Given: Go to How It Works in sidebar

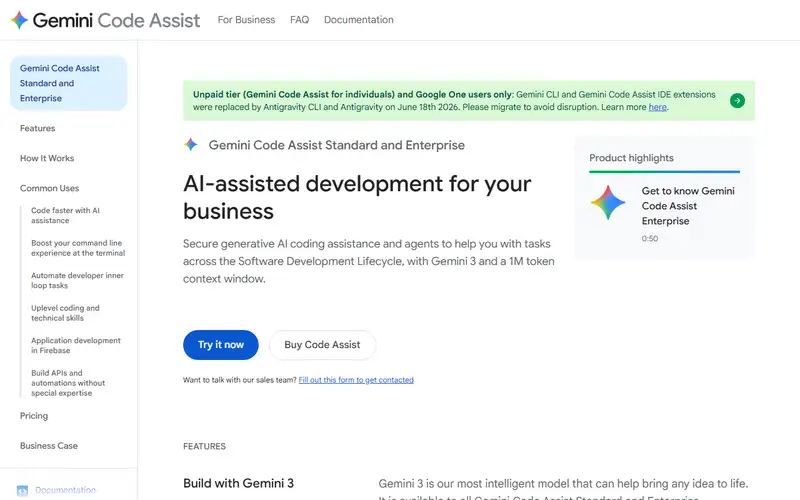Looking at the screenshot, I should coord(47,158).
